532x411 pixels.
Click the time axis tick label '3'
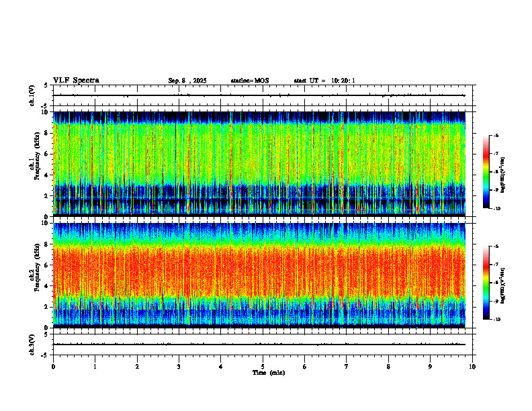click(x=179, y=367)
